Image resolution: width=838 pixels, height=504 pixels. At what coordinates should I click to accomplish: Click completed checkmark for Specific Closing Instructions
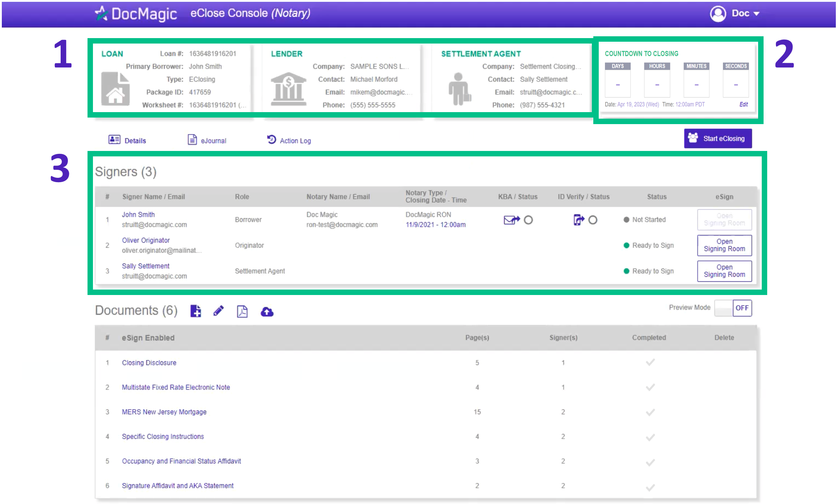point(650,437)
